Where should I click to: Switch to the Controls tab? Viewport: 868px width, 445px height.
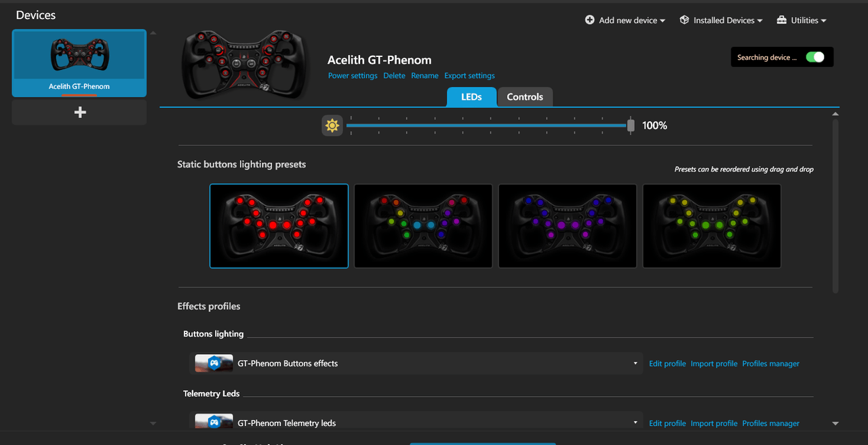525,97
